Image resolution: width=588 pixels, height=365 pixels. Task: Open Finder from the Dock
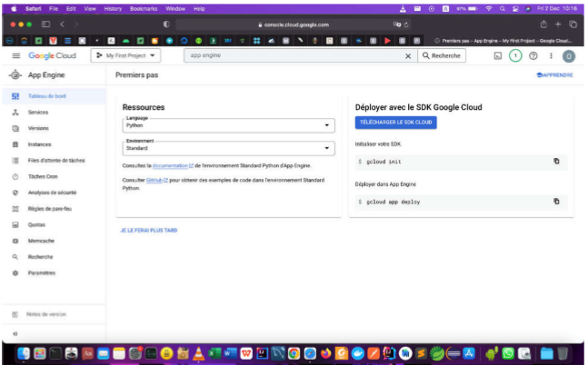(24, 353)
